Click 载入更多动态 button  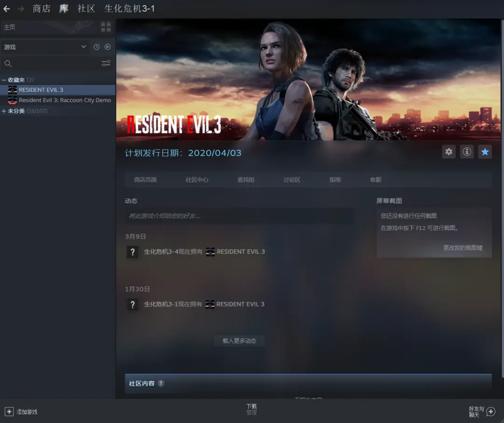239,341
